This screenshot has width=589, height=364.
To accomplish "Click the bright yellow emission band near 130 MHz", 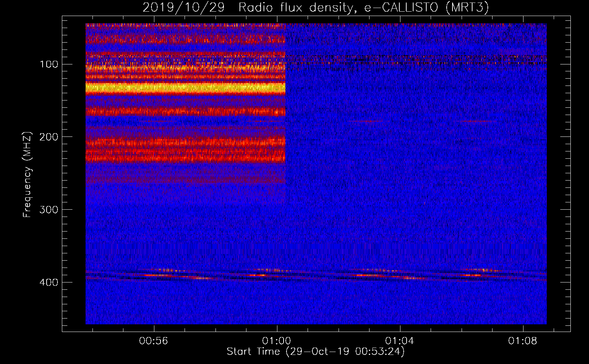I will click(185, 87).
